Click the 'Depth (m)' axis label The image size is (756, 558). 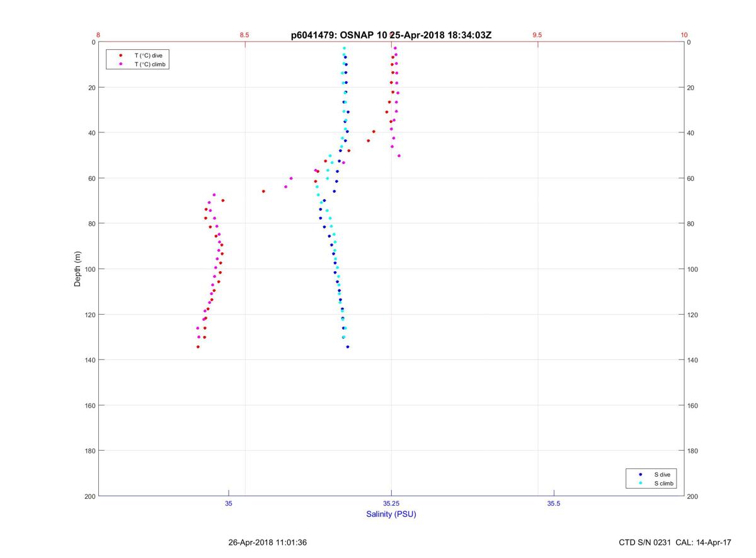click(78, 269)
